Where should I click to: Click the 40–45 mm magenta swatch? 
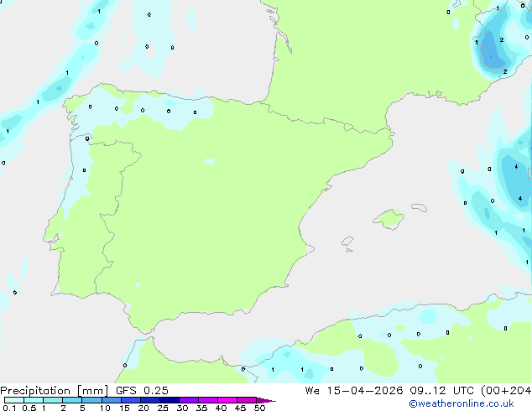(x=227, y=400)
